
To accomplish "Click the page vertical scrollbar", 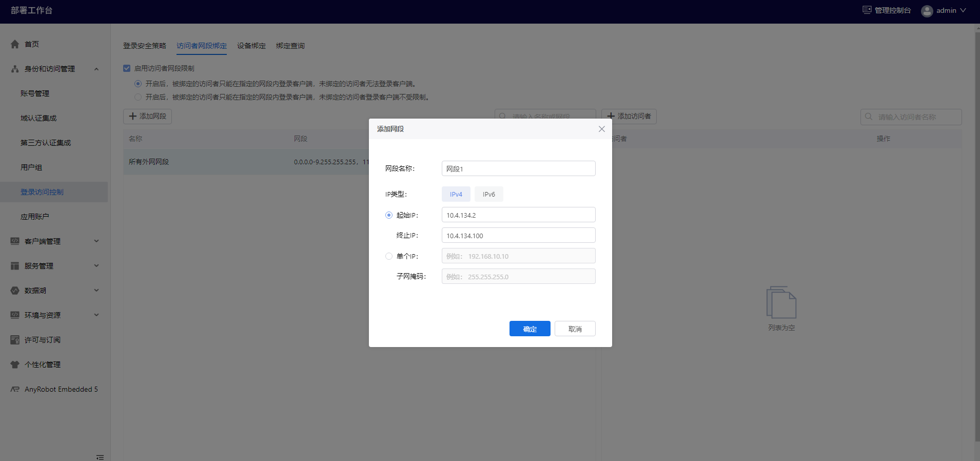I will [x=977, y=236].
